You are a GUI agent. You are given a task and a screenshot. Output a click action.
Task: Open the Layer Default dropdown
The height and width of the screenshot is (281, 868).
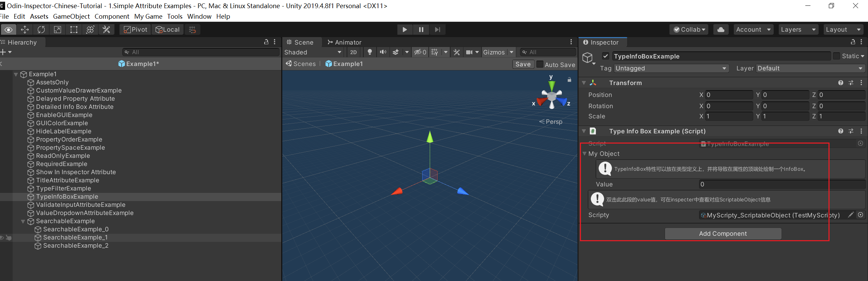(x=810, y=68)
